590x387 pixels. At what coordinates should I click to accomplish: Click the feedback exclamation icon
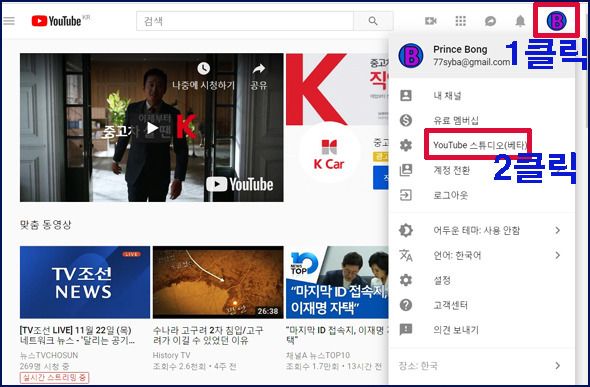tap(406, 330)
